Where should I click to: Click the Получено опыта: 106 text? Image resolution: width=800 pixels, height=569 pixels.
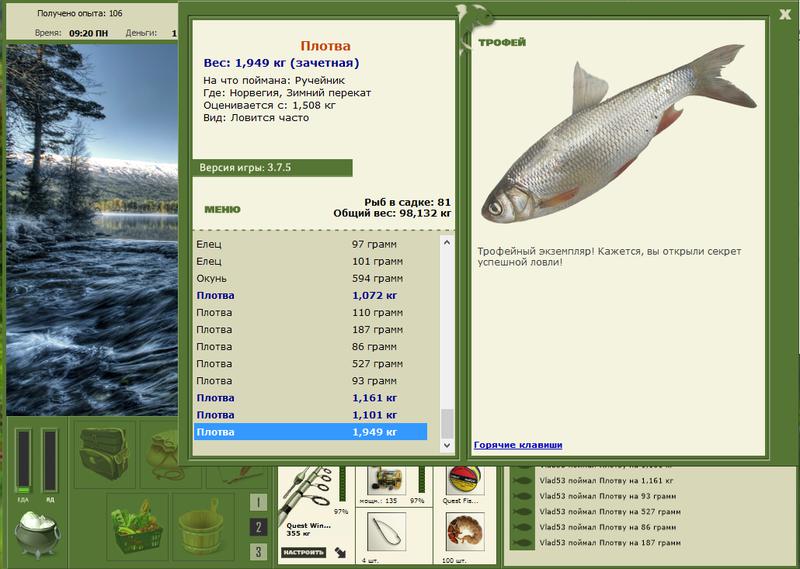pyautogui.click(x=80, y=13)
